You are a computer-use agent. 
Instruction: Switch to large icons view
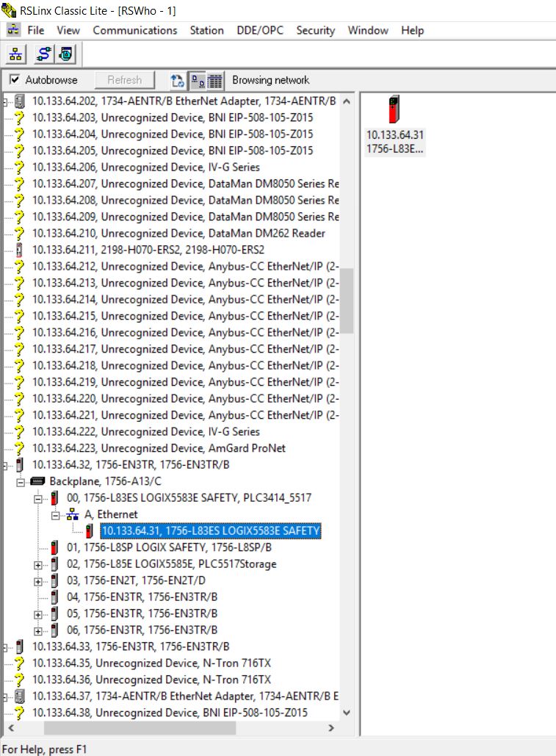[197, 80]
